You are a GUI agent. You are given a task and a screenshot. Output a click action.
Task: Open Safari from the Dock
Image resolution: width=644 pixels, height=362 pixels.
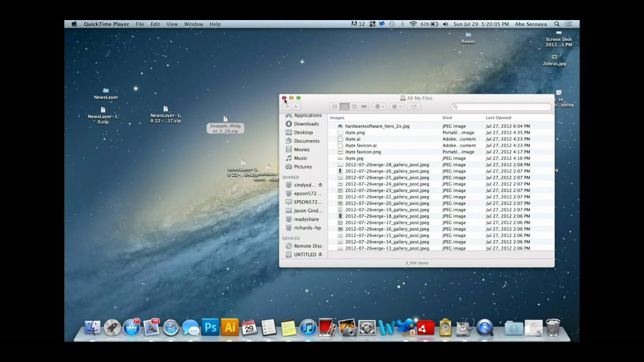pyautogui.click(x=171, y=327)
